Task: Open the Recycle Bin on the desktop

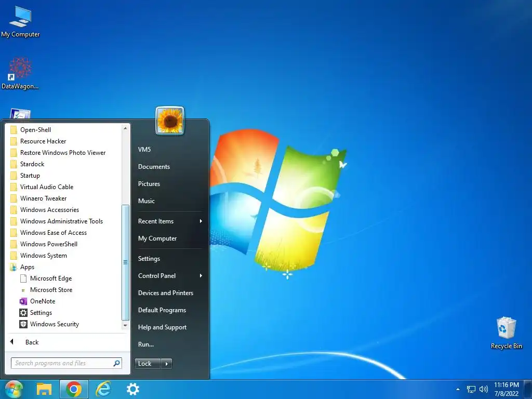Action: [506, 332]
